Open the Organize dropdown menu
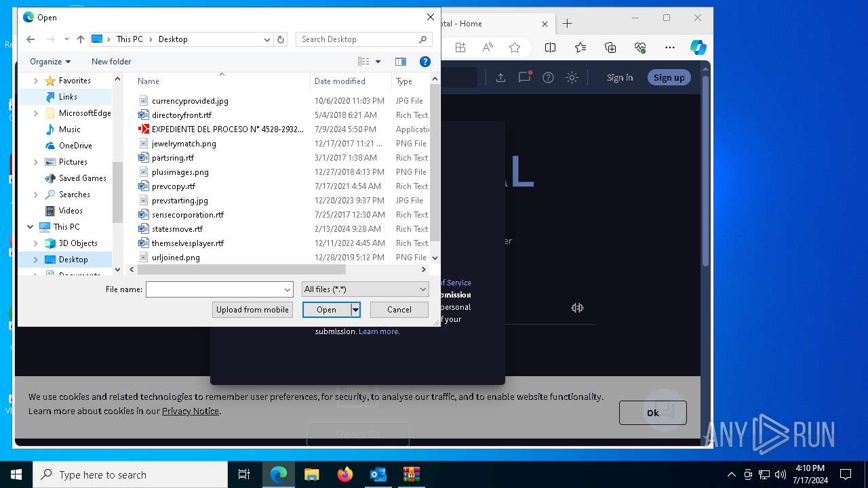The height and width of the screenshot is (488, 868). point(50,62)
